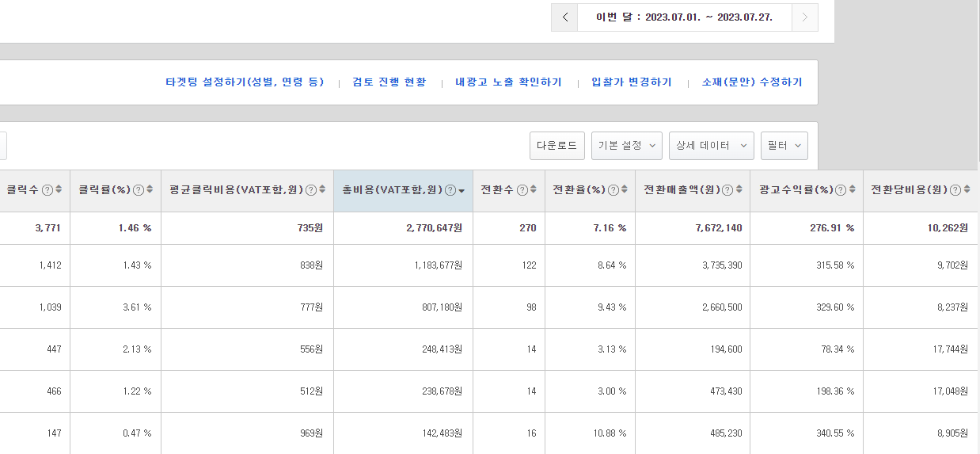Open 타겟팅 설정하기 link
The height and width of the screenshot is (454, 980).
[245, 82]
